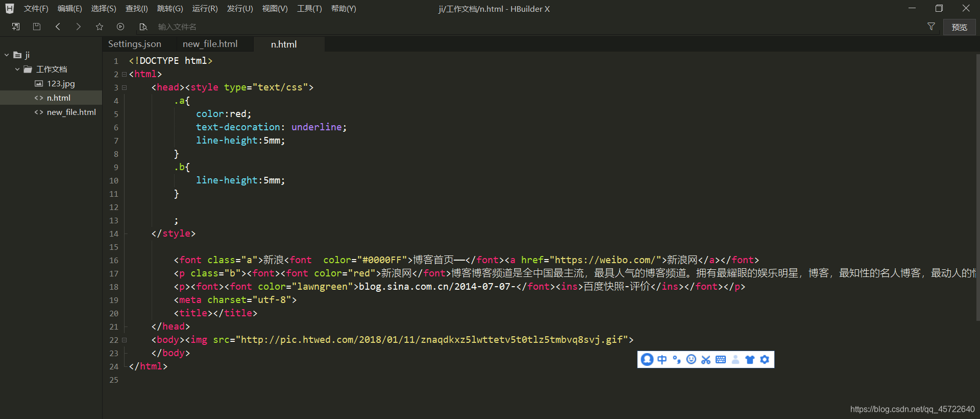This screenshot has width=980, height=419.
Task: Fold the html tag at line 2
Action: (x=124, y=74)
